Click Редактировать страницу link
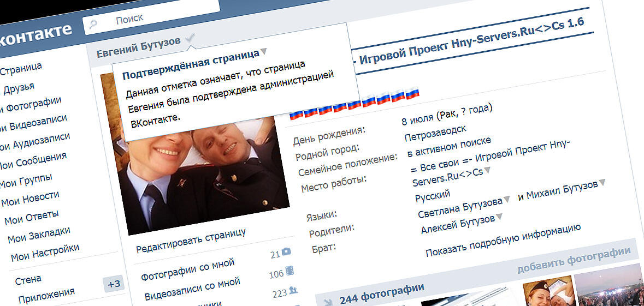This screenshot has width=644, height=306. pyautogui.click(x=191, y=241)
